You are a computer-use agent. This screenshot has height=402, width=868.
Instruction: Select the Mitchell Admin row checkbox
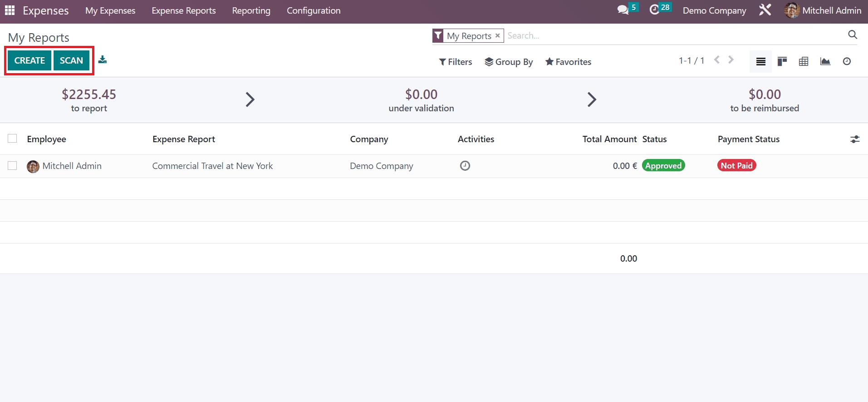pyautogui.click(x=12, y=166)
